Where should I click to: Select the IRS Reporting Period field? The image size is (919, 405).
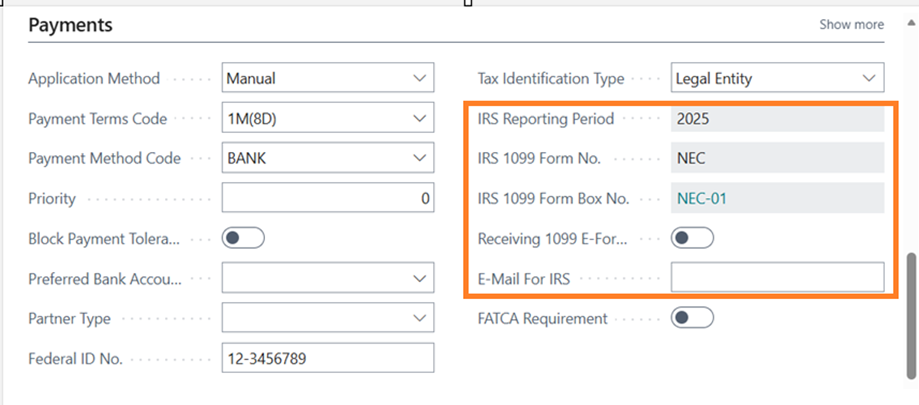(x=777, y=119)
